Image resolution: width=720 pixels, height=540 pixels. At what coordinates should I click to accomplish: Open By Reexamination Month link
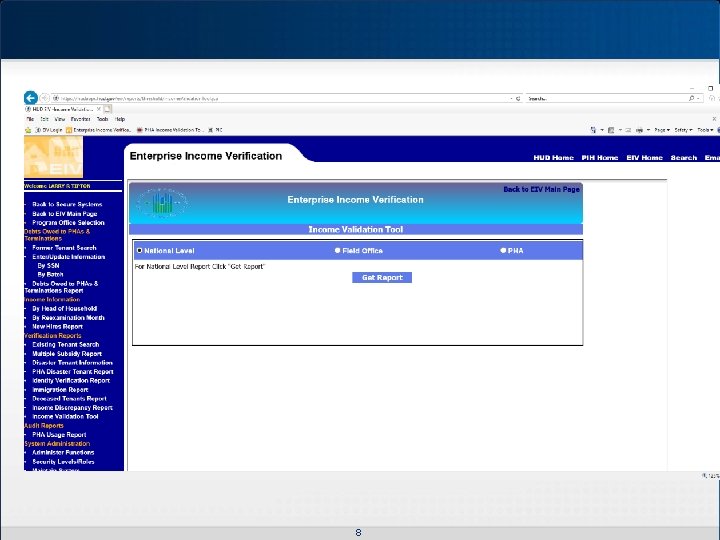[x=68, y=318]
